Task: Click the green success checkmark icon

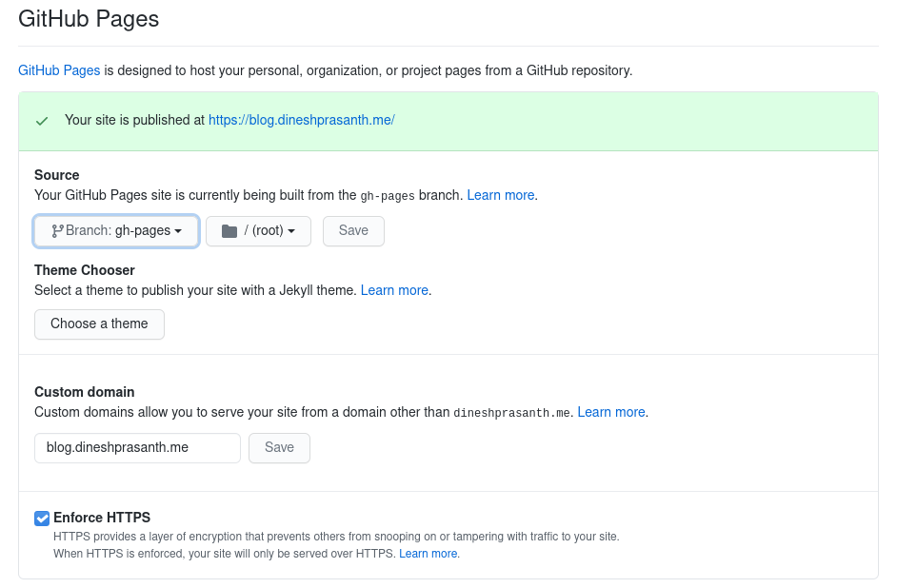Action: pos(42,121)
